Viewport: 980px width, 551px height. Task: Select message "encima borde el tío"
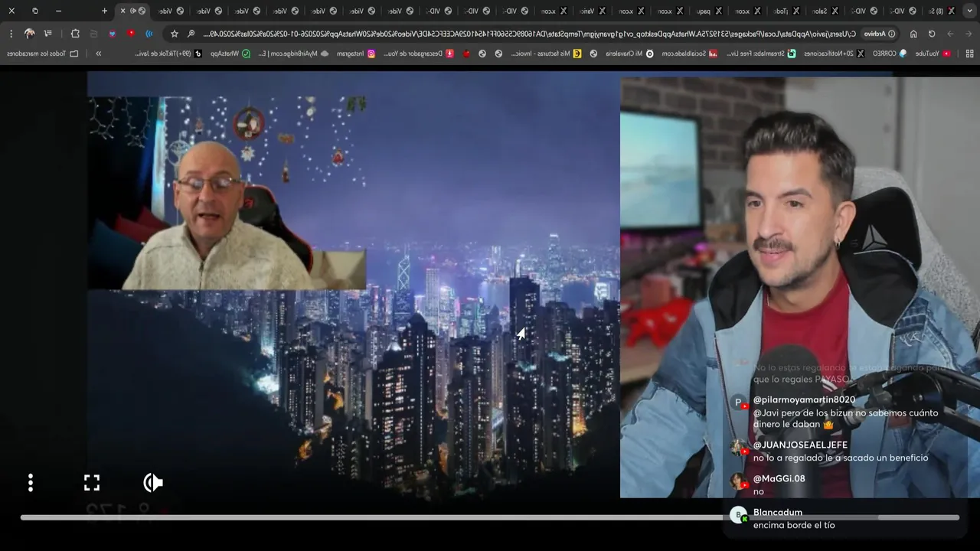794,526
